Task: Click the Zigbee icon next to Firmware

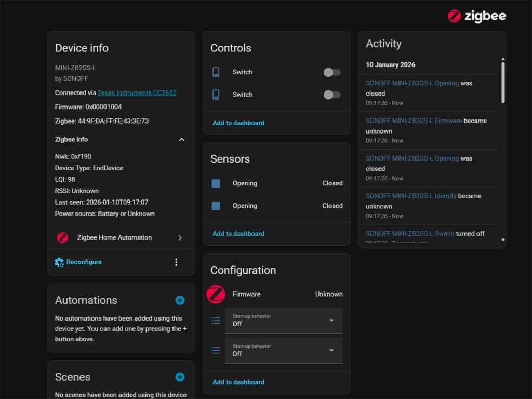Action: click(216, 294)
